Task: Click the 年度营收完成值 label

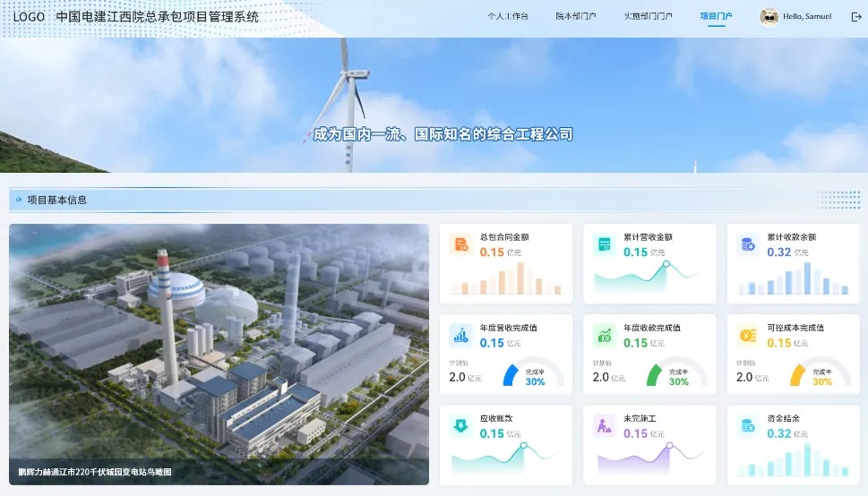Action: [x=508, y=328]
